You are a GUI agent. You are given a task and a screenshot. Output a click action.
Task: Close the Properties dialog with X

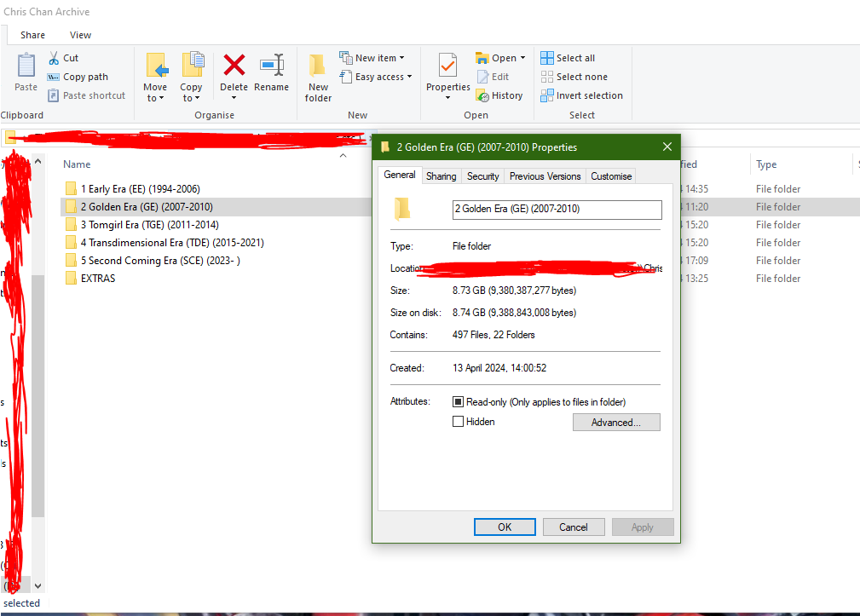[667, 147]
